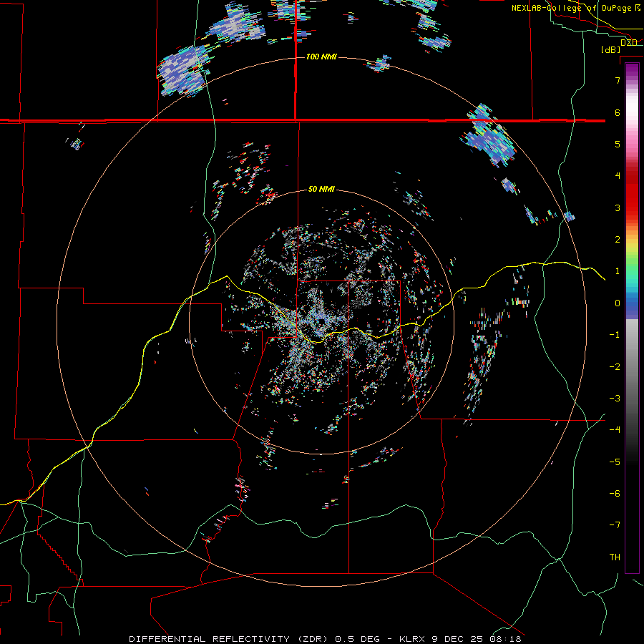
Task: Click the 3 dB scale value
Action: [618, 208]
